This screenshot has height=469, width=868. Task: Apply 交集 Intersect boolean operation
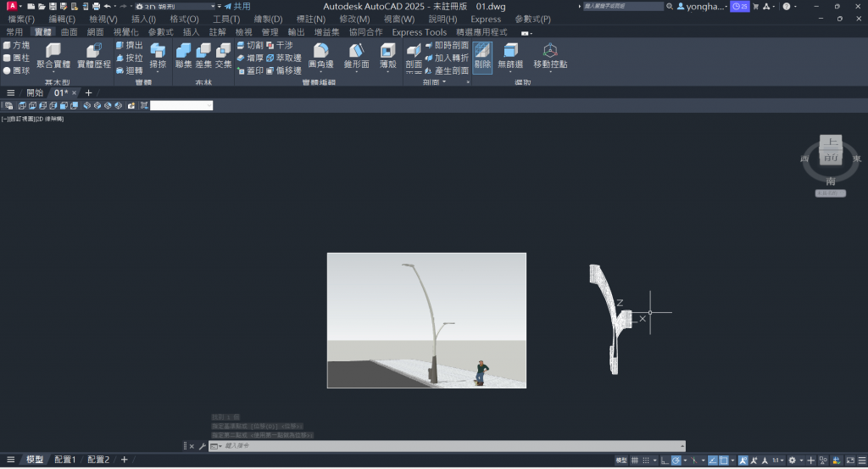(223, 57)
